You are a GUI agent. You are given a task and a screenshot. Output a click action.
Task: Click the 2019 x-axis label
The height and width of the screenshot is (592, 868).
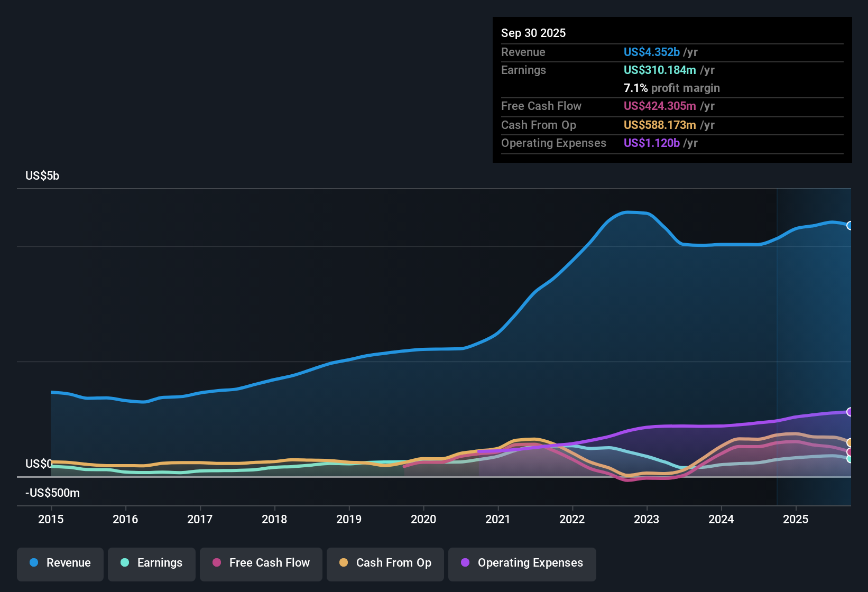coord(349,519)
